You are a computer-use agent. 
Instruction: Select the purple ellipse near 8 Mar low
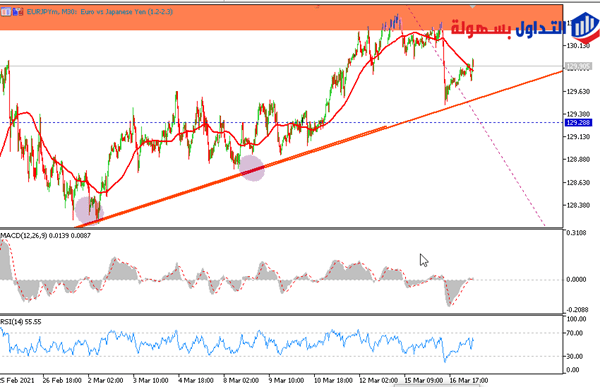252,168
